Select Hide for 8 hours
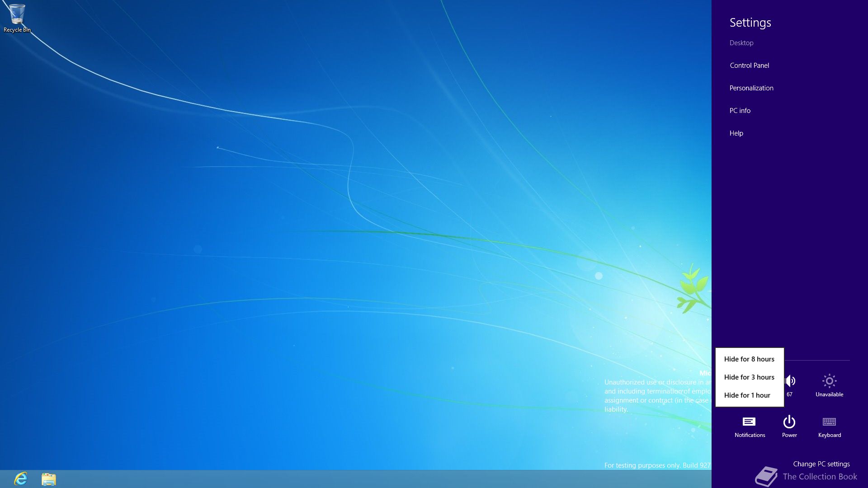 coord(749,359)
